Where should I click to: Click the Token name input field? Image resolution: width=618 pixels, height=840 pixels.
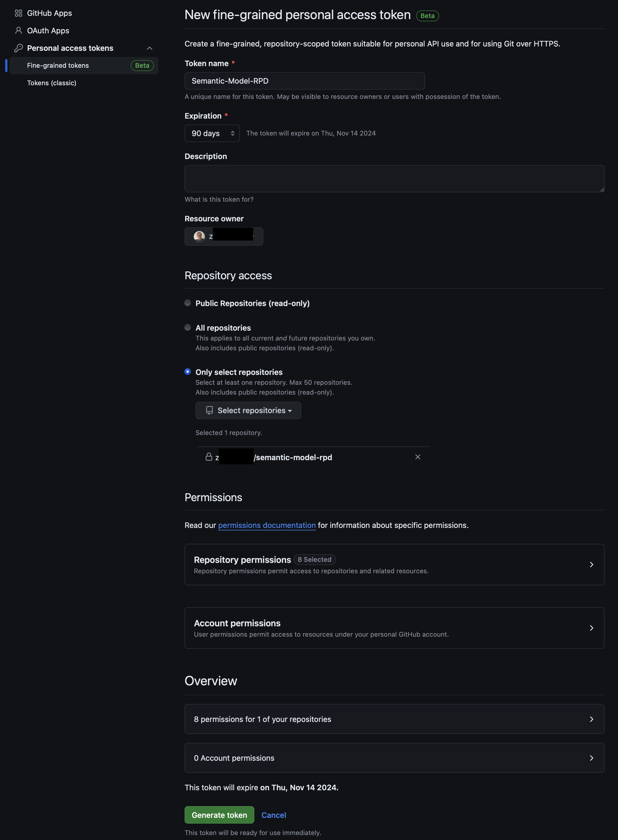(x=305, y=80)
